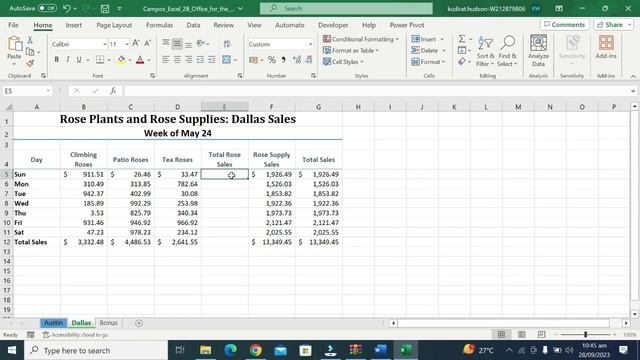
Task: Click the Fill down icon
Action: click(462, 50)
